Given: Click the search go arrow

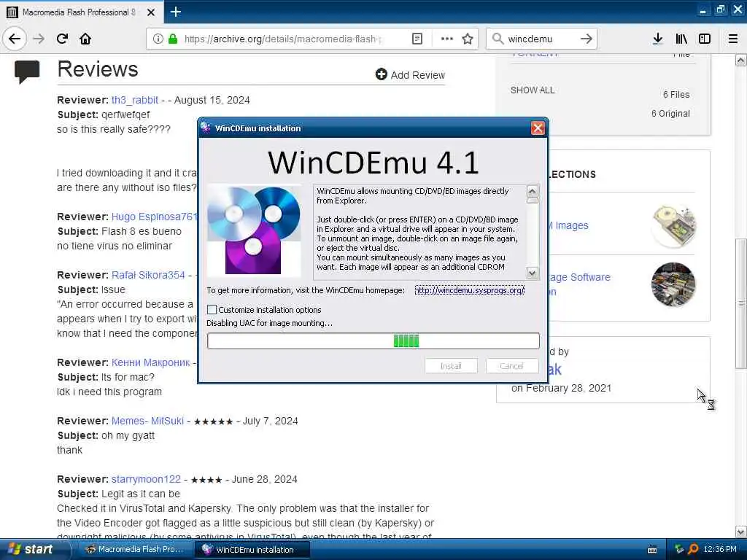Looking at the screenshot, I should (587, 39).
